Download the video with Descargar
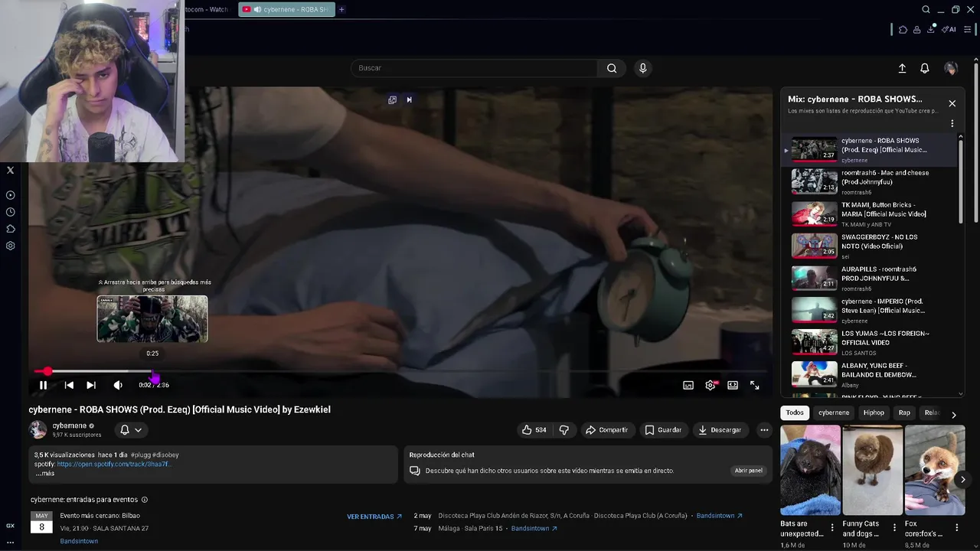Image resolution: width=980 pixels, height=551 pixels. (719, 430)
